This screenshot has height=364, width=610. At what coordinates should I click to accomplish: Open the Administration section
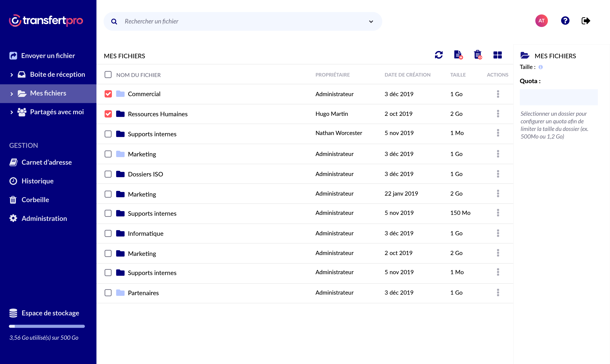tap(38, 218)
